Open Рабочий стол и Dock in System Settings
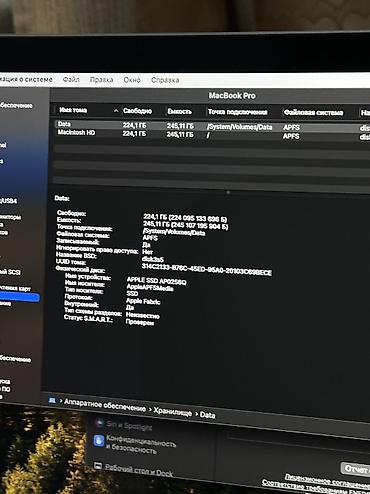The height and width of the screenshot is (494, 370). tap(139, 470)
